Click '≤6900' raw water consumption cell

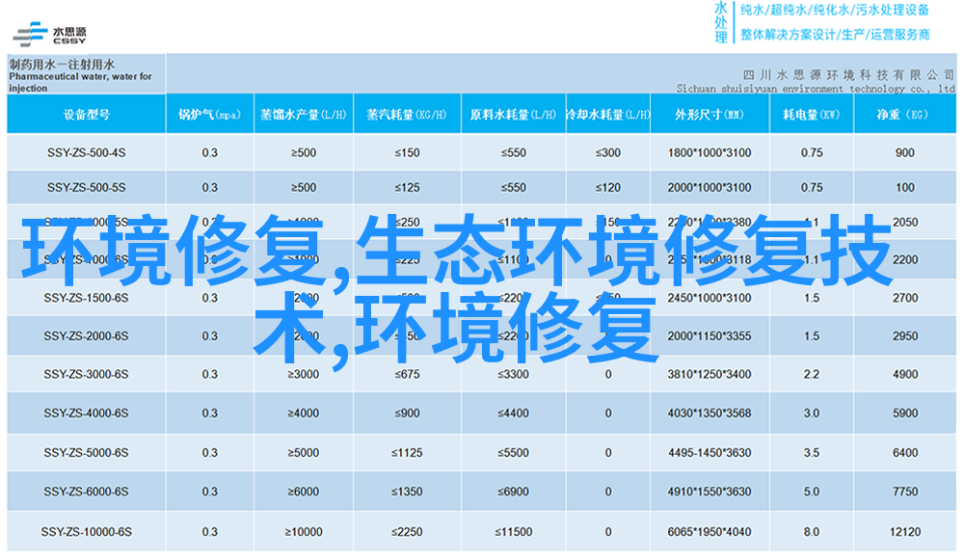514,492
